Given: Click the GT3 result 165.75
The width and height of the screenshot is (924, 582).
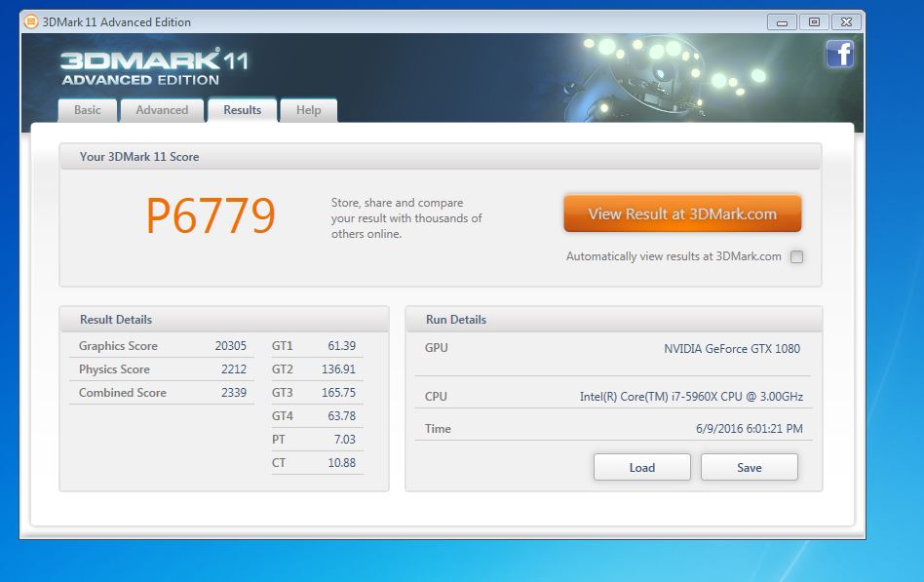Looking at the screenshot, I should (x=338, y=393).
